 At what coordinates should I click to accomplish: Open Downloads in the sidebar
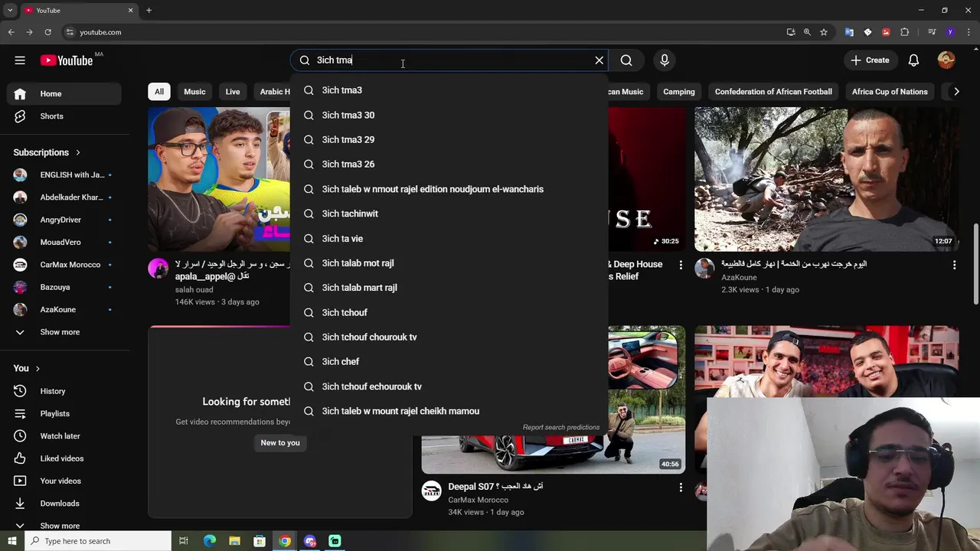(64, 504)
